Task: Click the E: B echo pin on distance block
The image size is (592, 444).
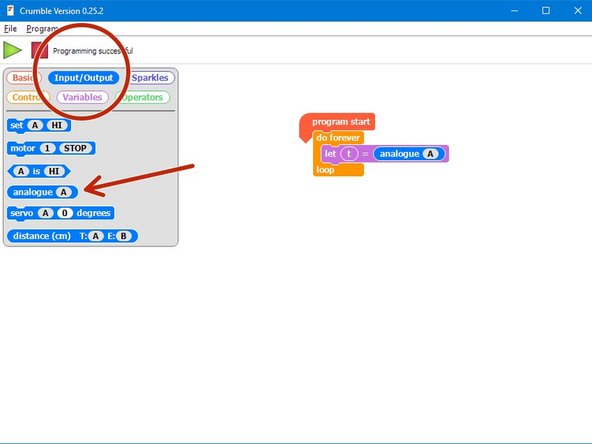Action: pyautogui.click(x=123, y=236)
